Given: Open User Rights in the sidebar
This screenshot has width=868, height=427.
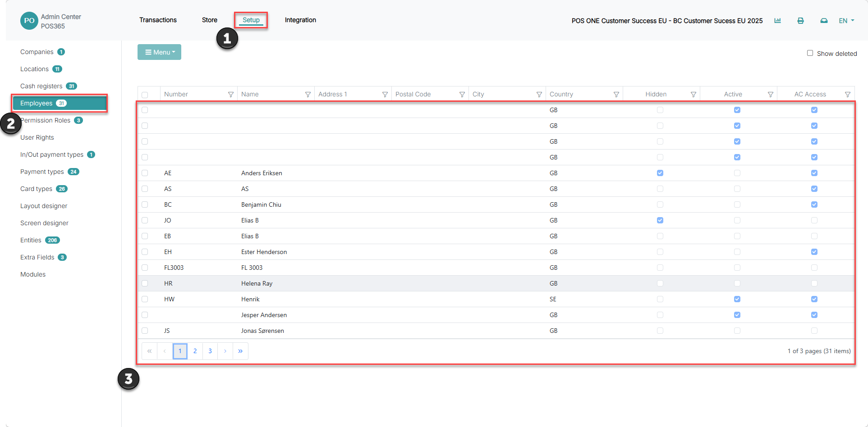Looking at the screenshot, I should [x=37, y=137].
